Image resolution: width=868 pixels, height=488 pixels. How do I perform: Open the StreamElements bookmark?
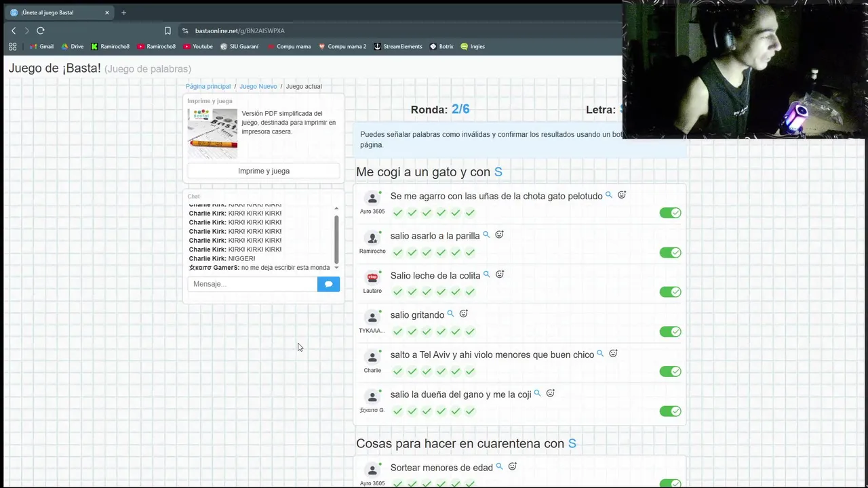[x=398, y=47]
